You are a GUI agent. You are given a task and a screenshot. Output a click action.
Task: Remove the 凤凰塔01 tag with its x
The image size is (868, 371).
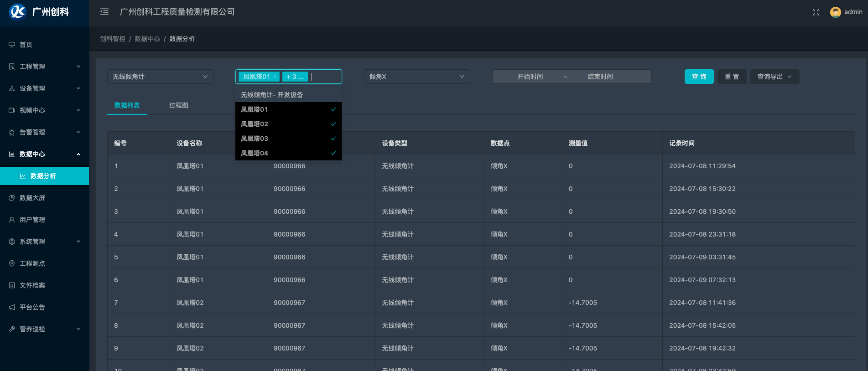tap(275, 77)
